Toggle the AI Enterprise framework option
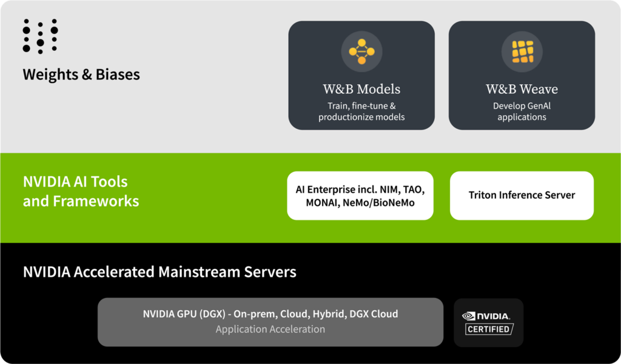 [360, 195]
